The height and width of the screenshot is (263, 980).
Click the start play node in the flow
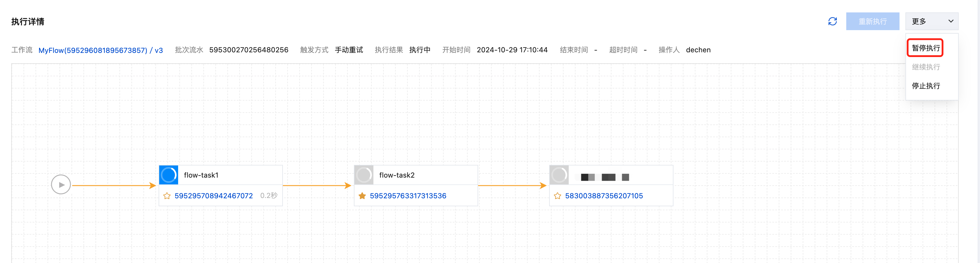tap(61, 185)
